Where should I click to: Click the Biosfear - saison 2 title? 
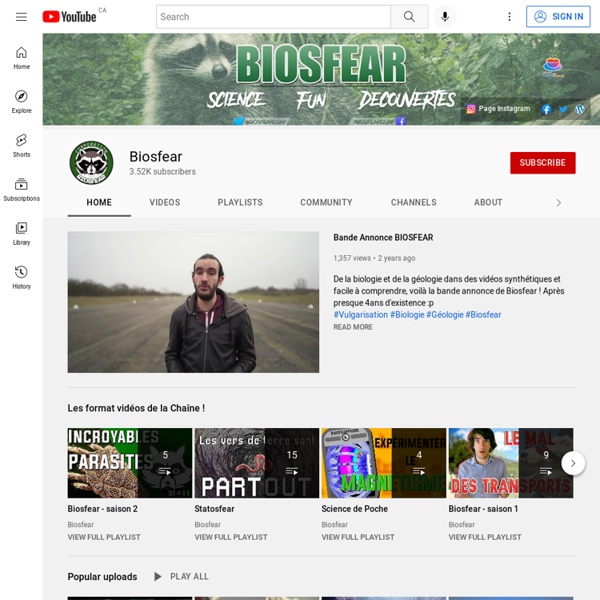103,509
